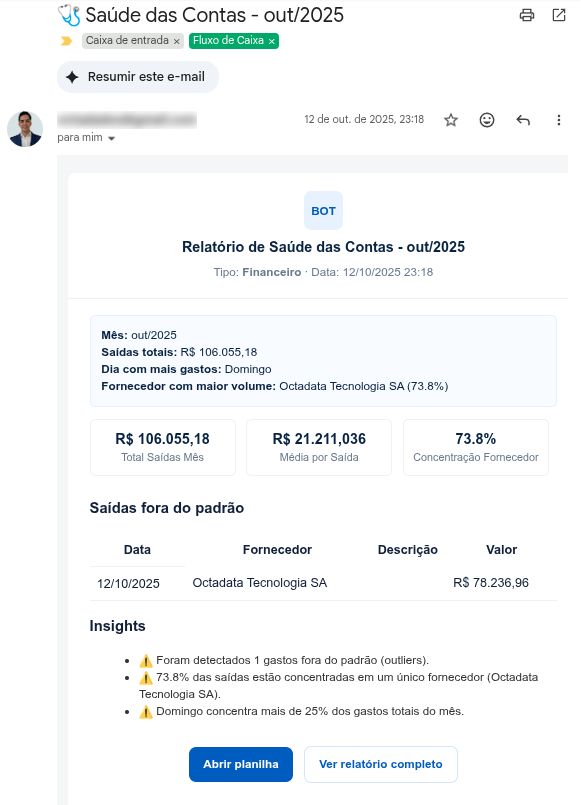Open the more options three-dot menu

click(558, 119)
